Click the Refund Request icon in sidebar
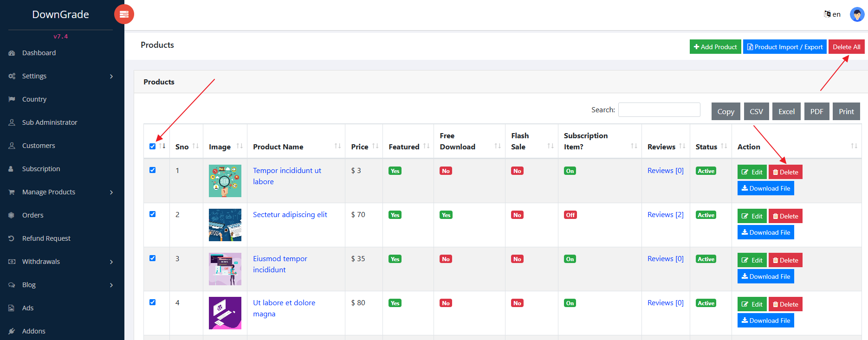 tap(12, 238)
